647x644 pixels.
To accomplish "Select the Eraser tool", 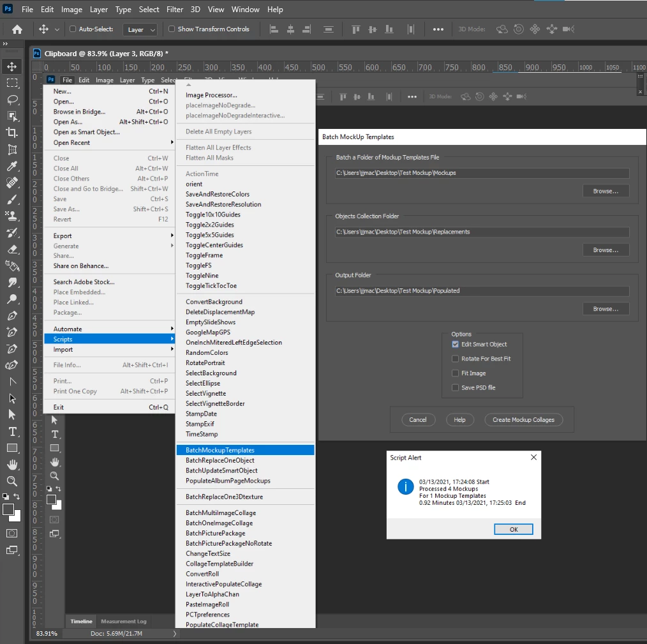I will point(12,250).
